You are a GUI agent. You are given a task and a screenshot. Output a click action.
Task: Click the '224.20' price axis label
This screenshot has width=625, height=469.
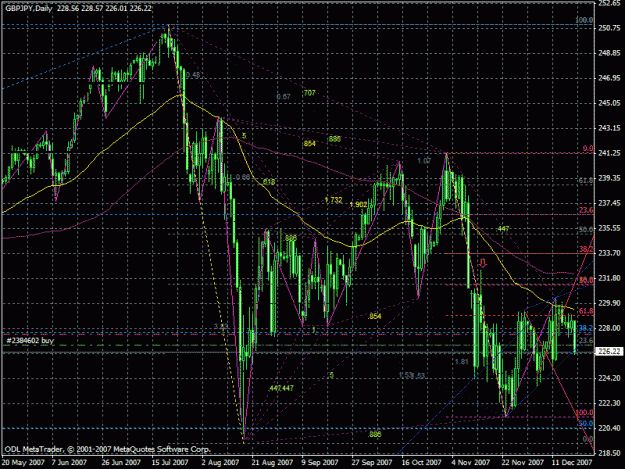[x=609, y=378]
